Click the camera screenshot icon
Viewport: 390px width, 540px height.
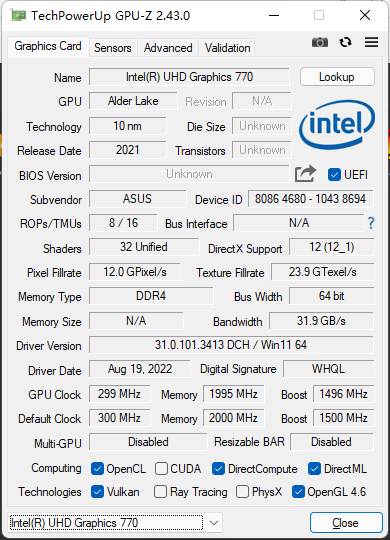click(x=320, y=42)
